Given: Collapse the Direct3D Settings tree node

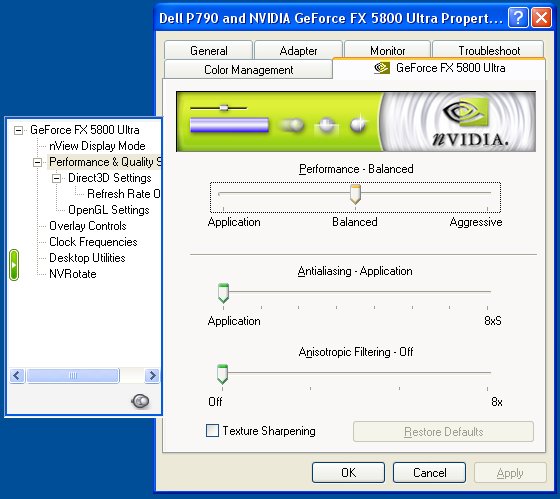Looking at the screenshot, I should pyautogui.click(x=56, y=178).
